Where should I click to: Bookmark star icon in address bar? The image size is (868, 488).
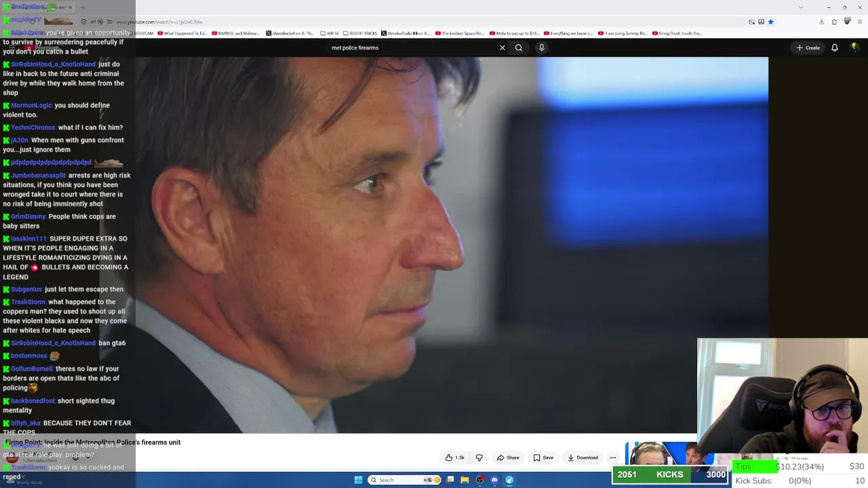point(770,22)
